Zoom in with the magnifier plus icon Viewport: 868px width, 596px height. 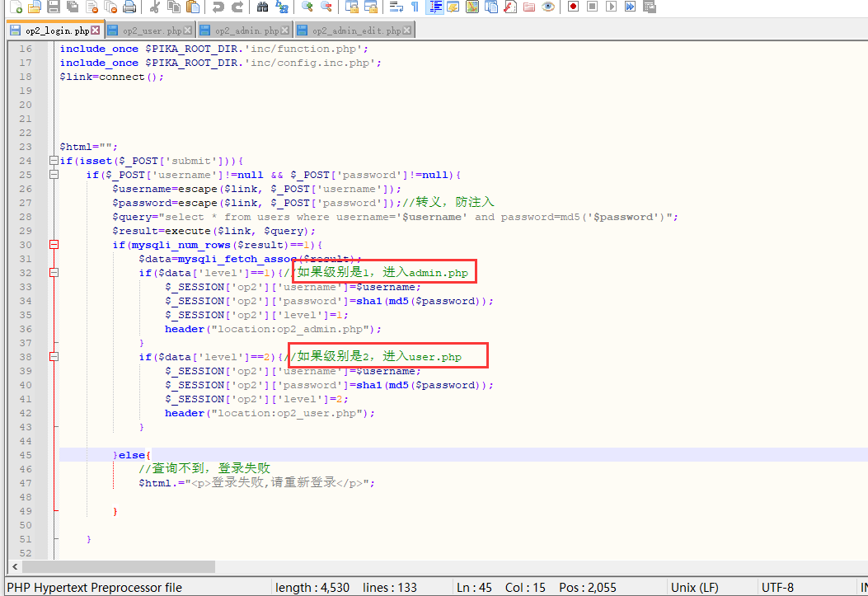(x=307, y=7)
